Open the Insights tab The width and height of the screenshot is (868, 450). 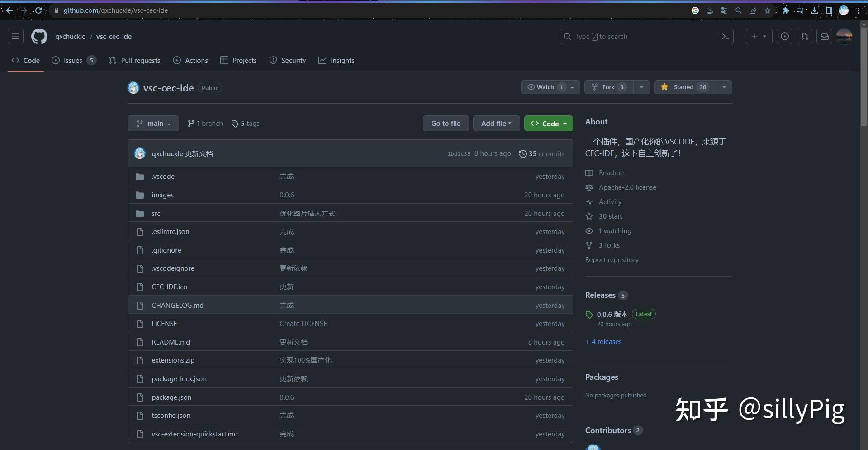point(337,60)
